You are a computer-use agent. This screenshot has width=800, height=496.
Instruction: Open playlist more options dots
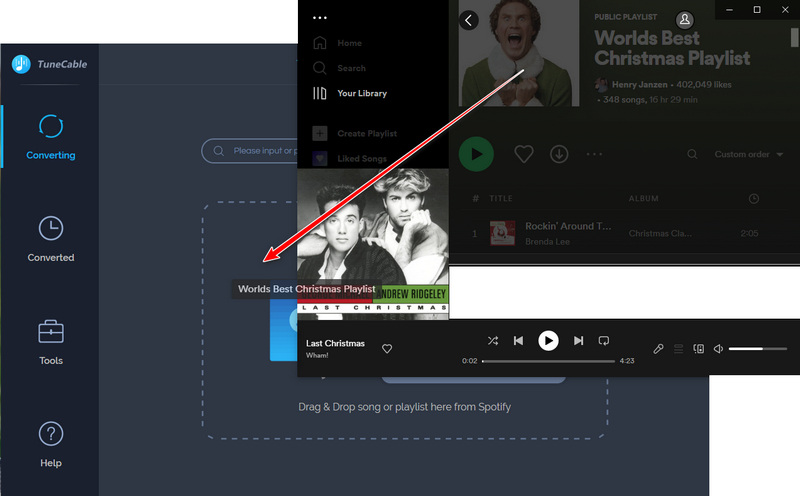(x=594, y=154)
